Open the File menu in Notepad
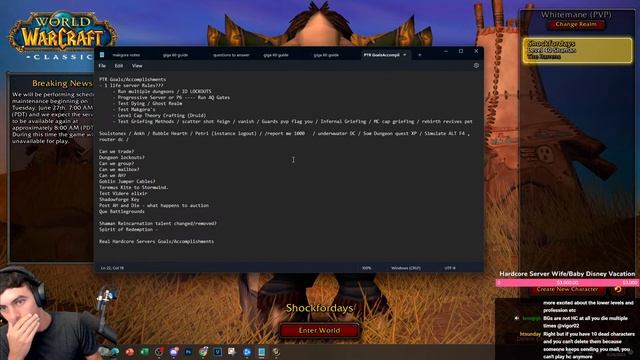The height and width of the screenshot is (360, 640). (102, 66)
